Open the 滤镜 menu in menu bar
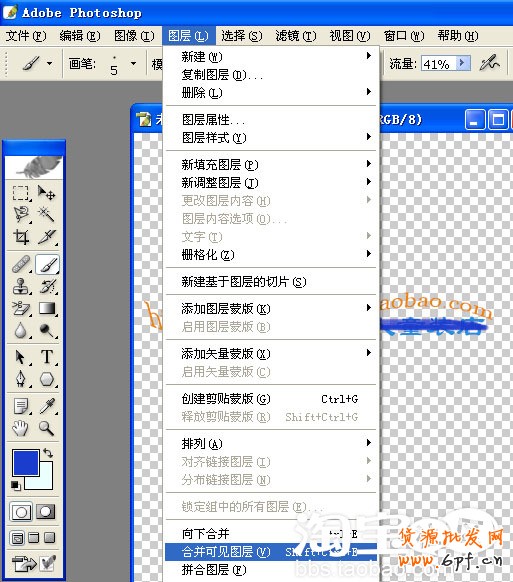The width and height of the screenshot is (513, 582). tap(296, 36)
